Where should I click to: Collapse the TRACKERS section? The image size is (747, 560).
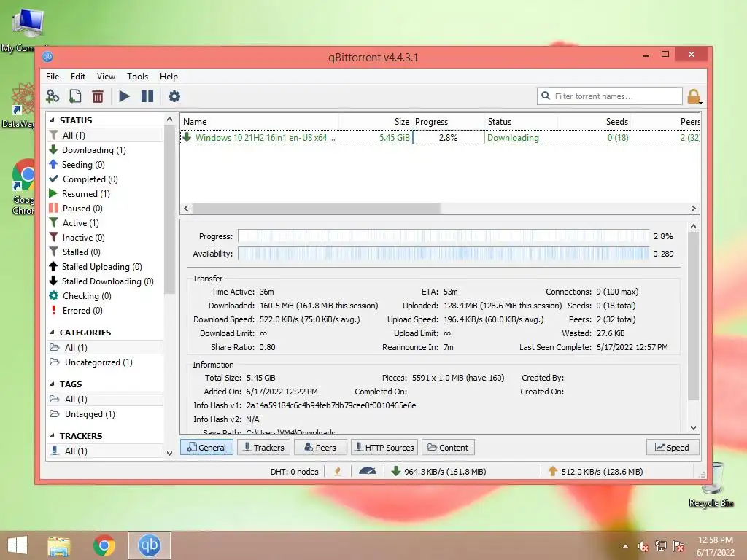click(52, 436)
